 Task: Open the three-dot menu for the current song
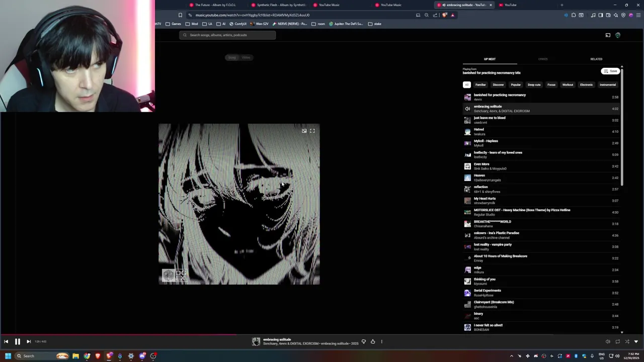[x=381, y=341]
